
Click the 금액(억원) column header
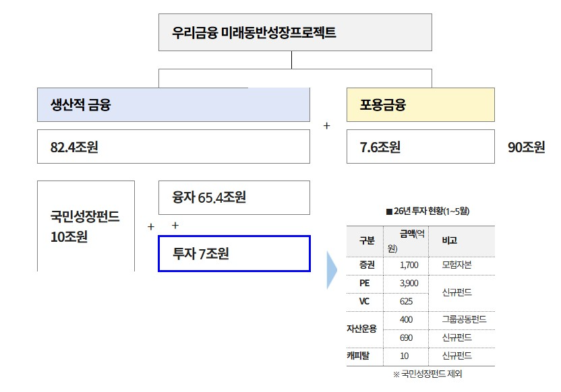pos(406,241)
